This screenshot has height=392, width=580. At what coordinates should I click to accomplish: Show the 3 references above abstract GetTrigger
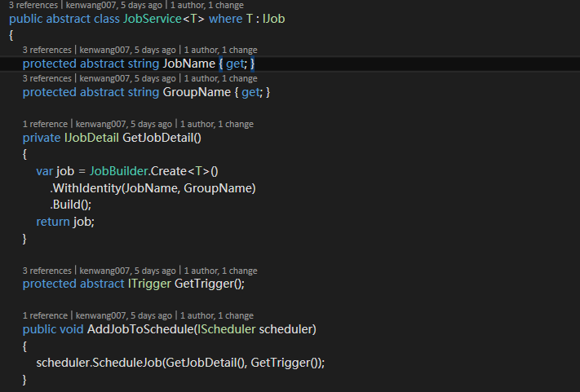pyautogui.click(x=47, y=271)
